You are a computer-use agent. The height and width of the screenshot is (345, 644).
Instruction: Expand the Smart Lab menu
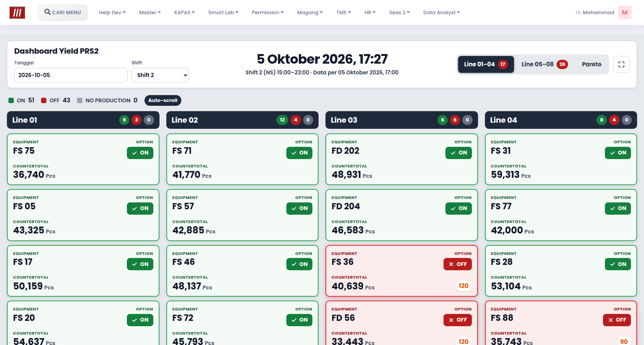(x=223, y=12)
